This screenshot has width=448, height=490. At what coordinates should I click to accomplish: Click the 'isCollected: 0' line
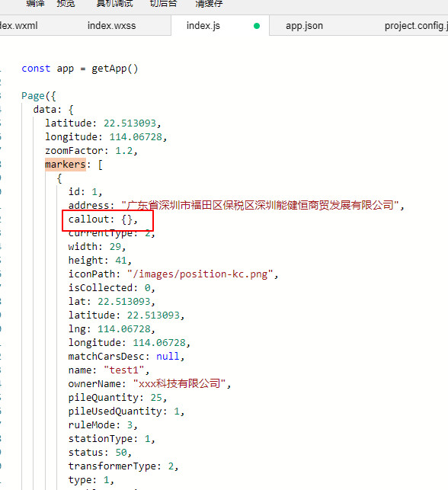[111, 288]
